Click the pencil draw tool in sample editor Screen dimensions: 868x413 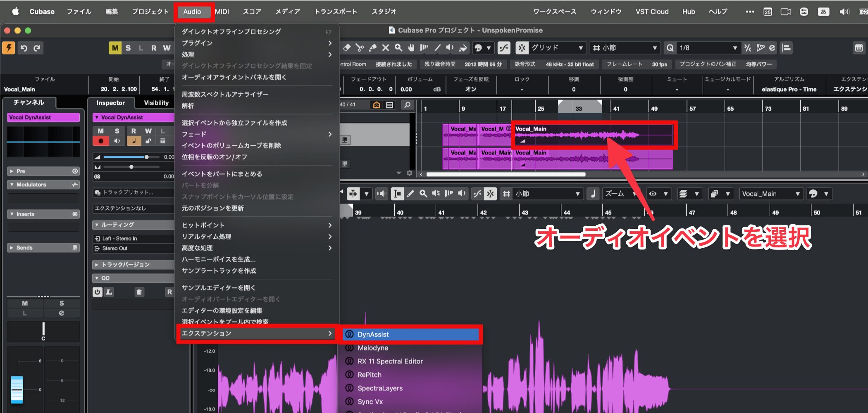[410, 194]
